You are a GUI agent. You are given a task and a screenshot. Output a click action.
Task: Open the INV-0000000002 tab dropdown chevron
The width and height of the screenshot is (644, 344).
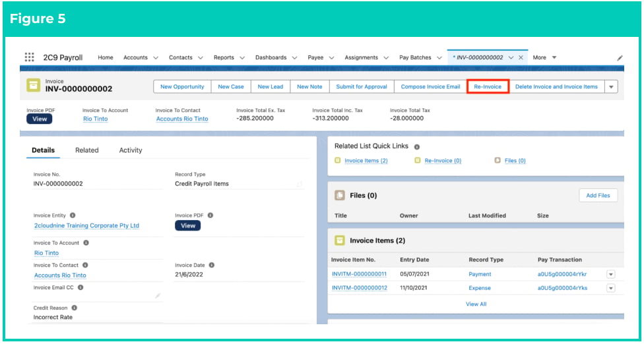[511, 58]
